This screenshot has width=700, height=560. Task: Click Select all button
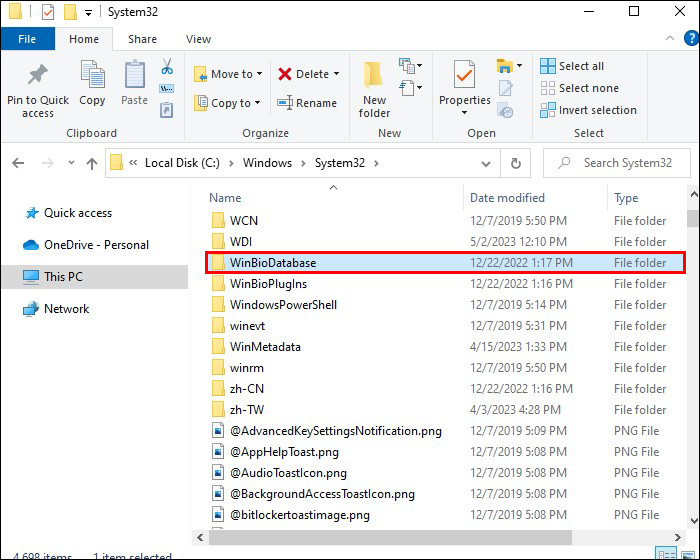tap(572, 66)
